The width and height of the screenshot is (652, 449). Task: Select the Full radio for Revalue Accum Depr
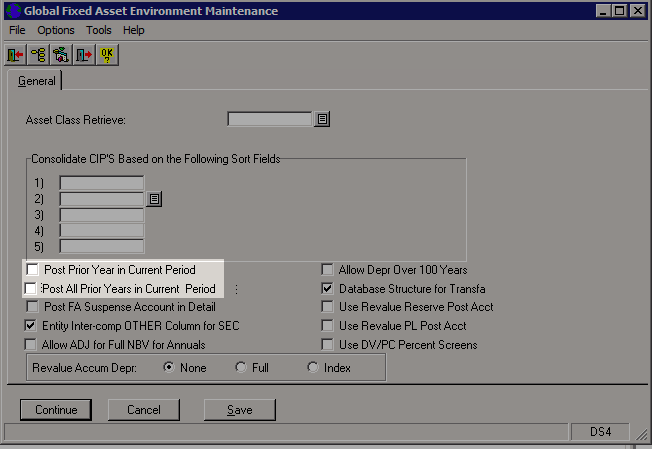(240, 368)
